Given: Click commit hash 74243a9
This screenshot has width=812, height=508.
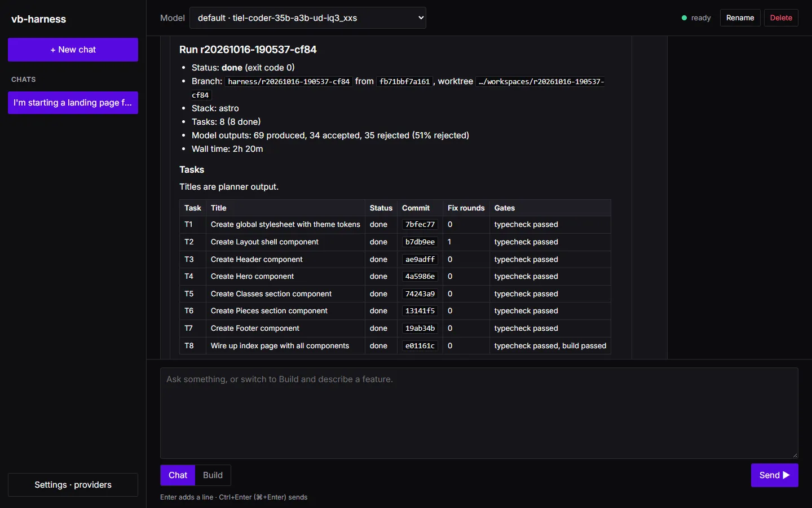Looking at the screenshot, I should [420, 294].
